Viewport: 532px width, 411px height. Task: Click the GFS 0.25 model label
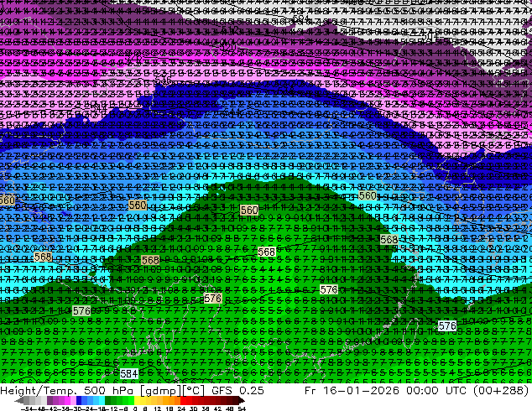pos(237,390)
